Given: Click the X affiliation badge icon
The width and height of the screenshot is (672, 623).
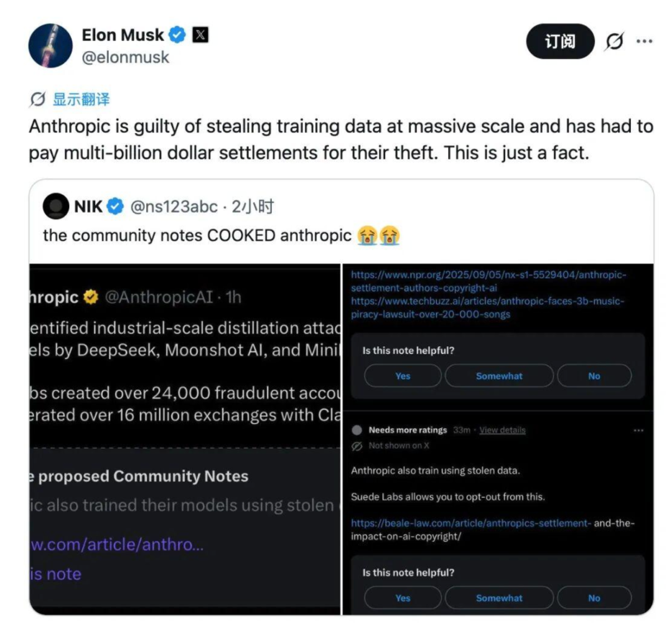Looking at the screenshot, I should coord(200,35).
